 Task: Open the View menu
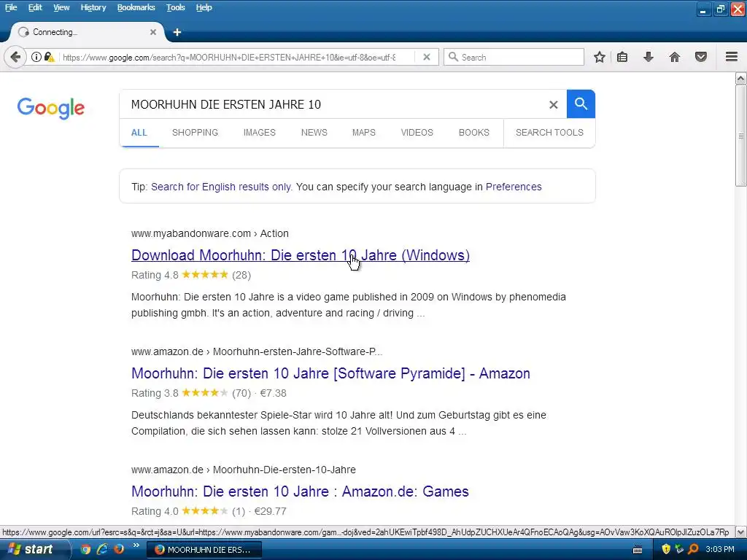click(x=61, y=7)
